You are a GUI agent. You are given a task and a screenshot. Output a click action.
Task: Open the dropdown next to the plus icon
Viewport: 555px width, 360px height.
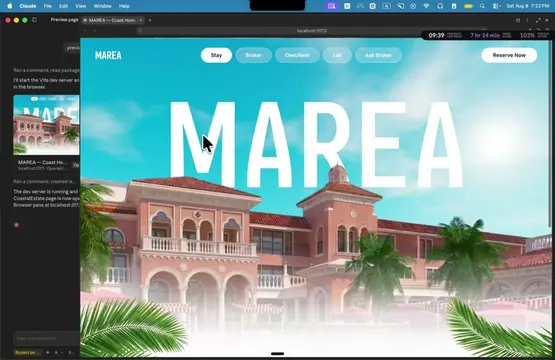point(59,353)
